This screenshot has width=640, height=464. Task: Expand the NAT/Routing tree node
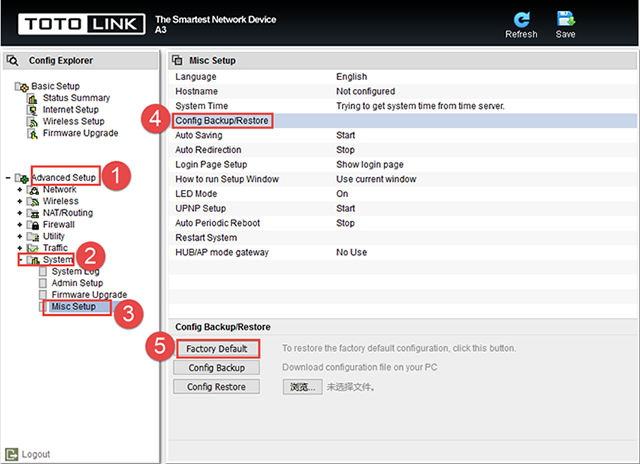[20, 213]
